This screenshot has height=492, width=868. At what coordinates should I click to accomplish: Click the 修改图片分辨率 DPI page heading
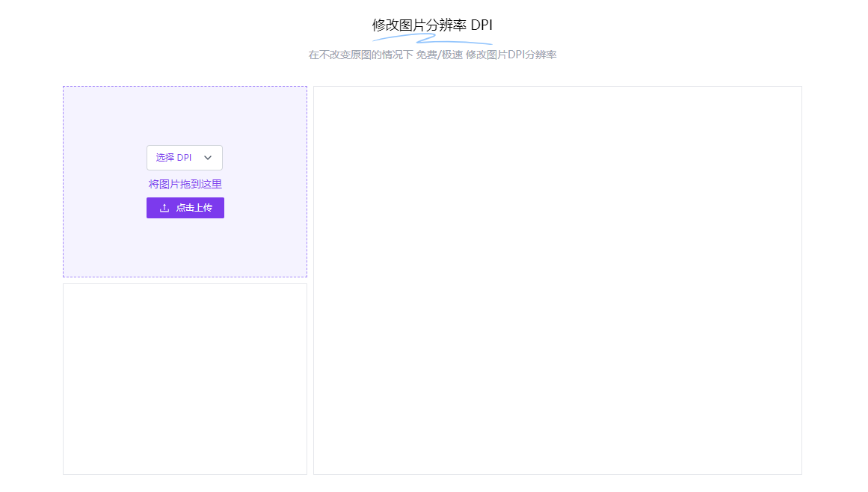point(434,24)
